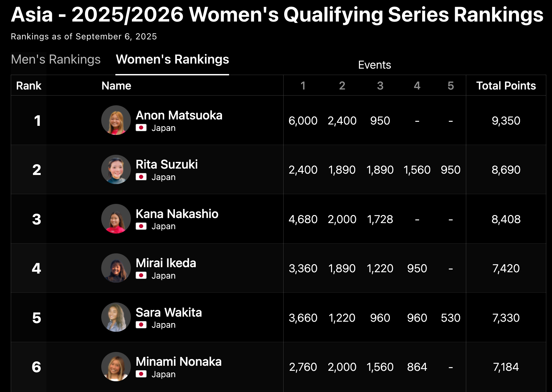This screenshot has height=392, width=552.
Task: Click the Minami Nonaka name link
Action: 179,362
